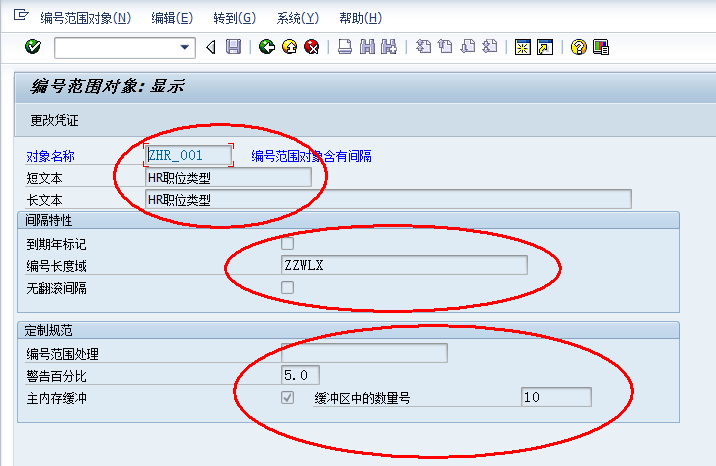The image size is (716, 466).
Task: Toggle the 主内存缓冲 checkbox
Action: (x=287, y=398)
